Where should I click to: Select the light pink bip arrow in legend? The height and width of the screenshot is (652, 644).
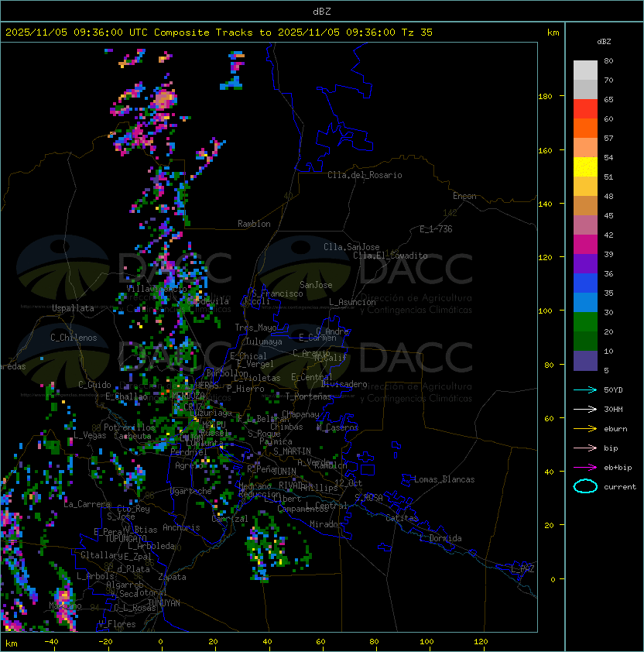(585, 448)
